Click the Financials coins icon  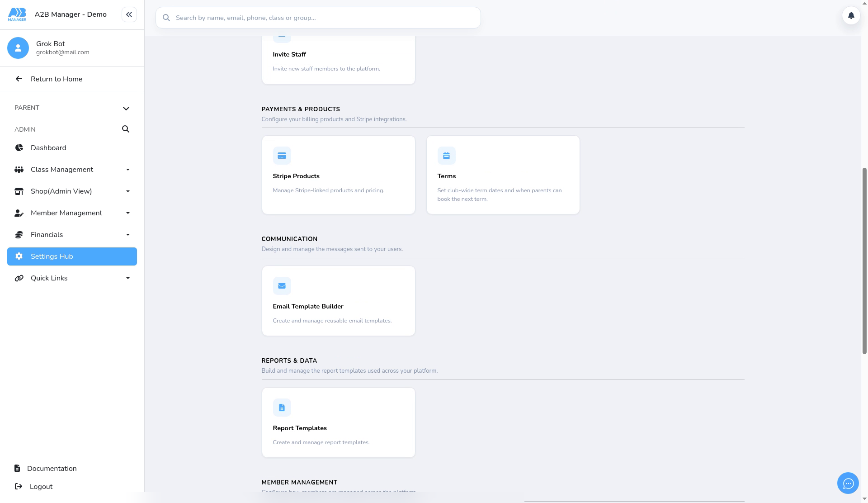19,235
